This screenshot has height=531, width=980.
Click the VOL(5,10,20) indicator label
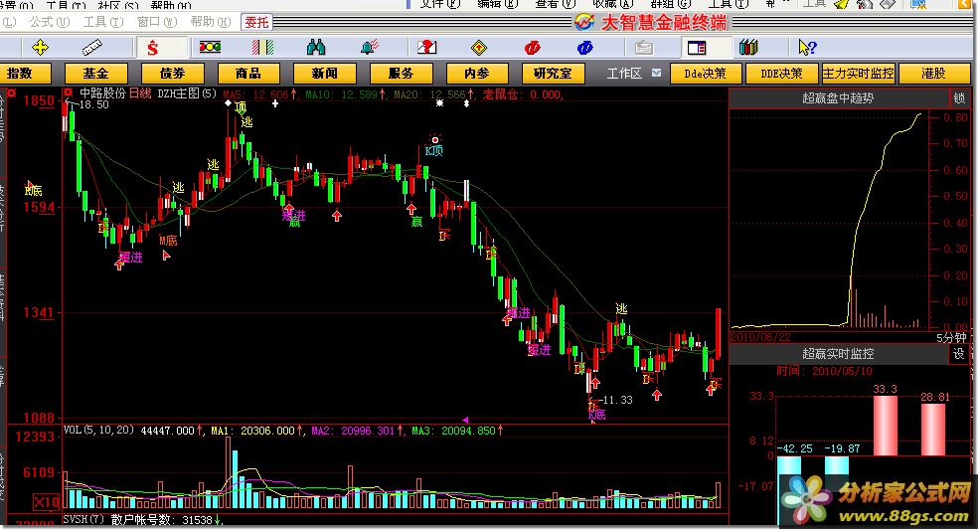pyautogui.click(x=98, y=431)
